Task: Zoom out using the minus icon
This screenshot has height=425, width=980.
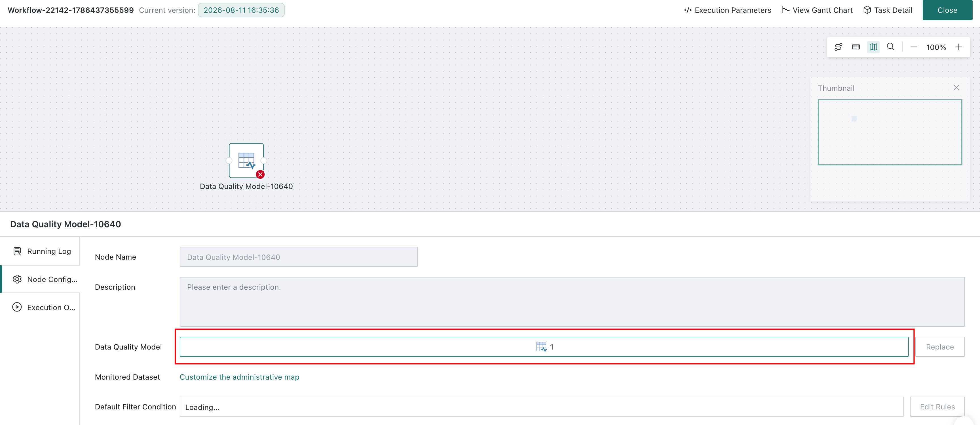Action: (914, 47)
